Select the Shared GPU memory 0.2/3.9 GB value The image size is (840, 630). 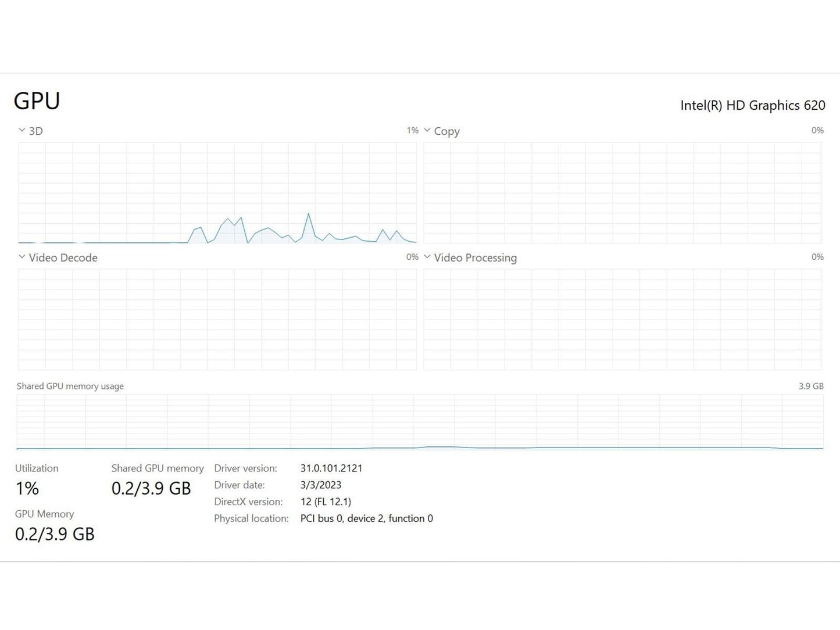(x=151, y=488)
